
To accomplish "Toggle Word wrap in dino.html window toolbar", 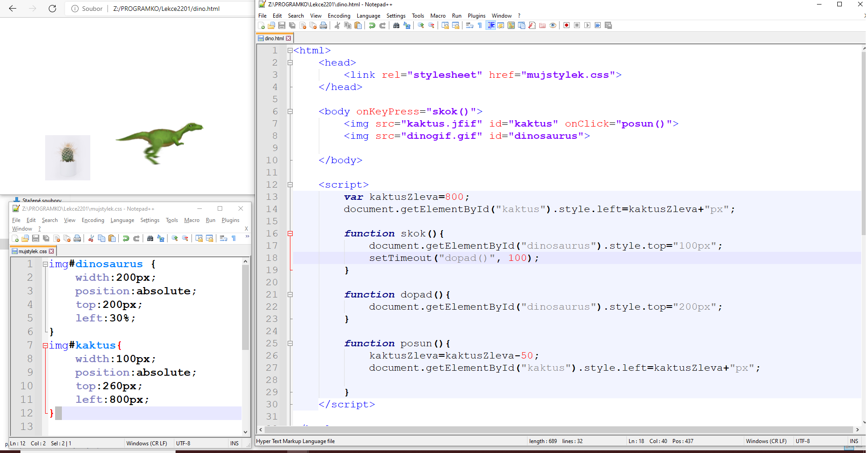I will [x=470, y=25].
